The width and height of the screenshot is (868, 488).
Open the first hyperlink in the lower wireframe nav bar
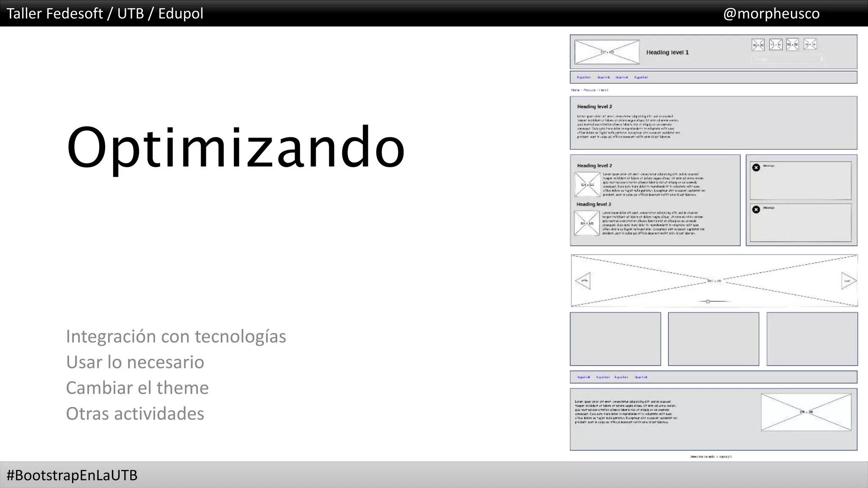coord(584,377)
